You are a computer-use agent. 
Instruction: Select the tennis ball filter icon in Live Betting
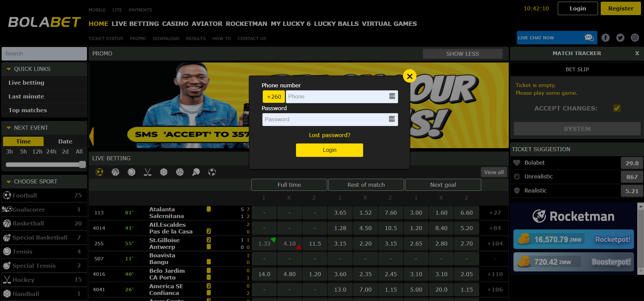(x=132, y=172)
